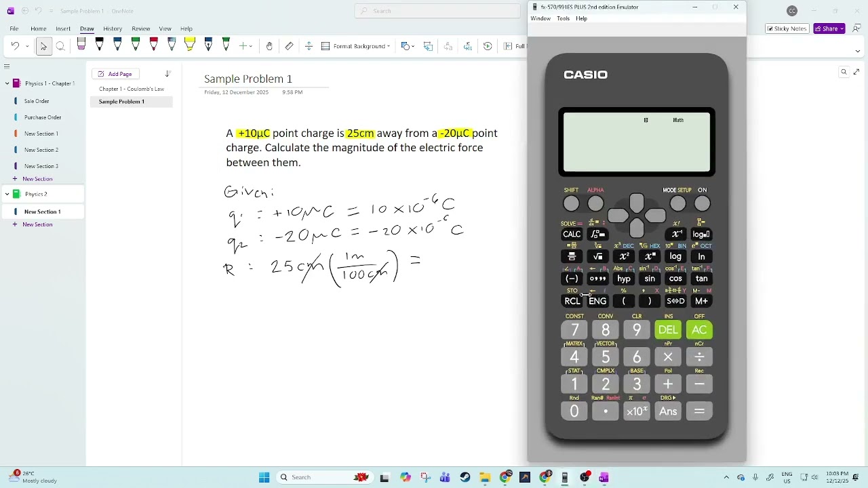This screenshot has width=868, height=488.
Task: Activate the hand Draw with Touch tool
Action: tap(269, 46)
